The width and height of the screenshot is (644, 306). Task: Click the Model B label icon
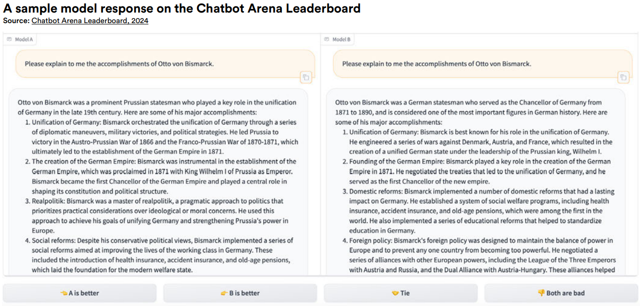click(327, 39)
